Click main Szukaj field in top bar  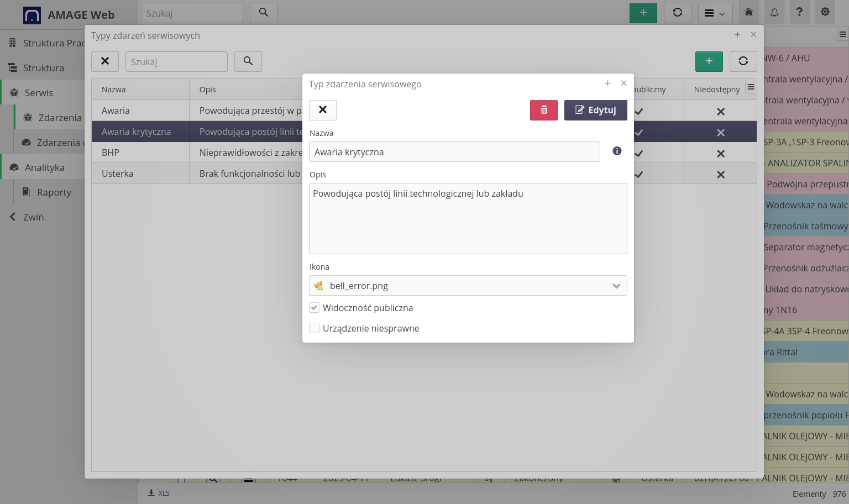[192, 13]
